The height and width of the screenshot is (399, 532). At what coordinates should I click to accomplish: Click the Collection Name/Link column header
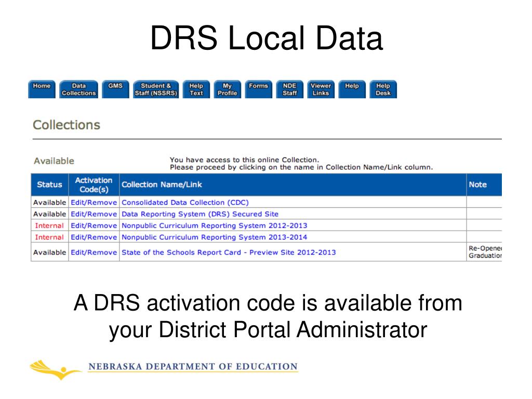coord(293,184)
